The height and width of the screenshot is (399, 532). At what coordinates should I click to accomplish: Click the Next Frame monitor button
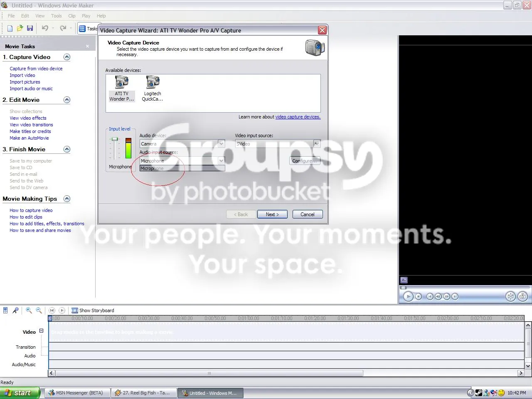tap(447, 296)
